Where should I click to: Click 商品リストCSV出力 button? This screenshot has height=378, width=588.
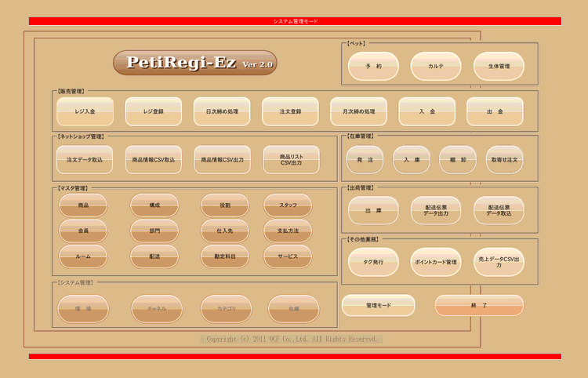tap(292, 160)
